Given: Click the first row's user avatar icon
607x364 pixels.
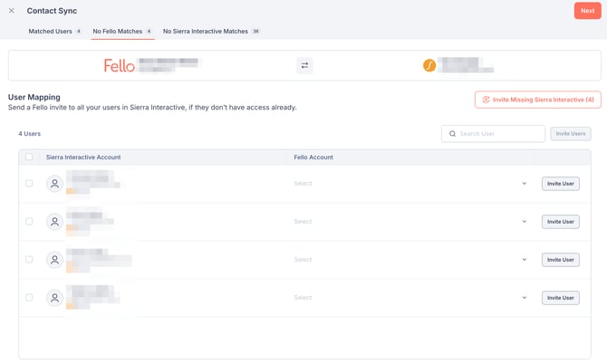Looking at the screenshot, I should (x=54, y=184).
